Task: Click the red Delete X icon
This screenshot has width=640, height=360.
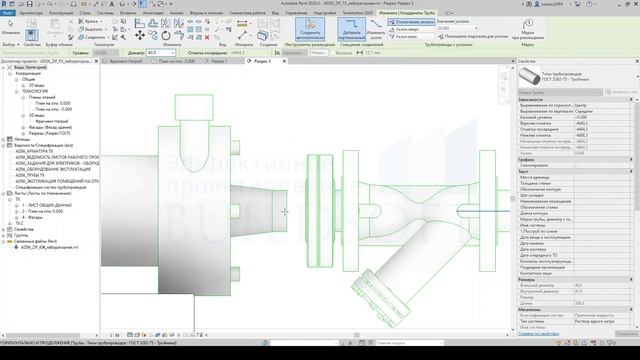Action: (207, 37)
